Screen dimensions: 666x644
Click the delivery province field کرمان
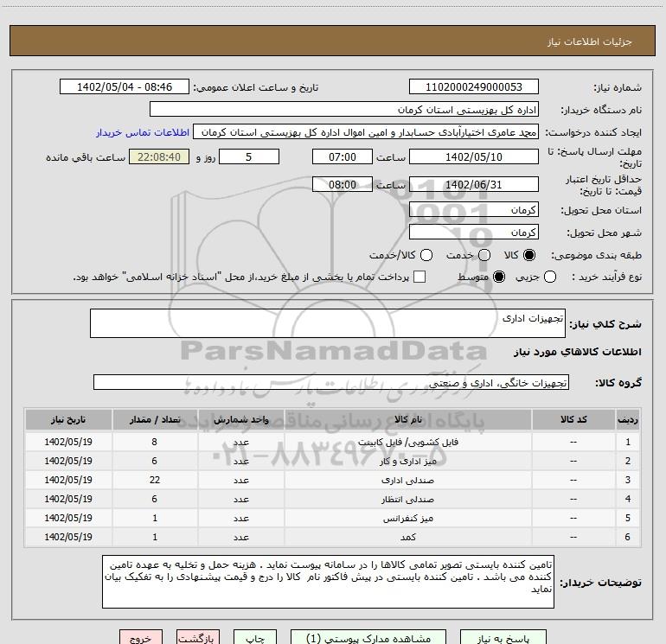click(474, 210)
